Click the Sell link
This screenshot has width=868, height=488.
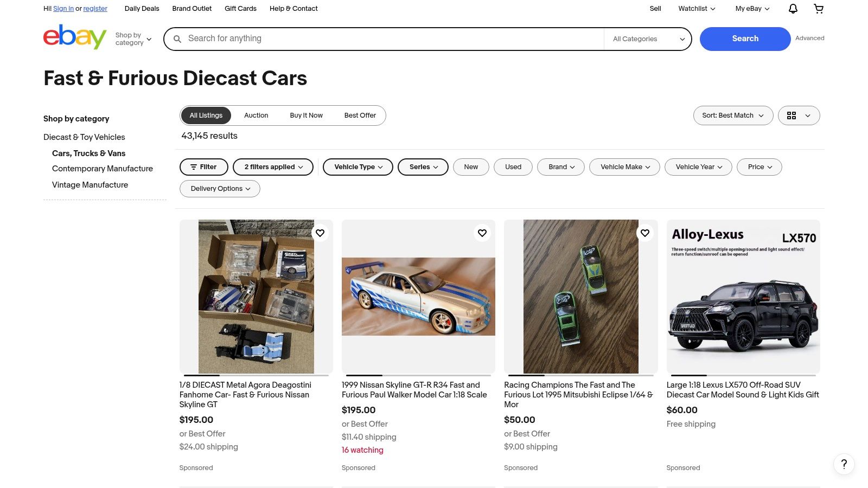[655, 9]
